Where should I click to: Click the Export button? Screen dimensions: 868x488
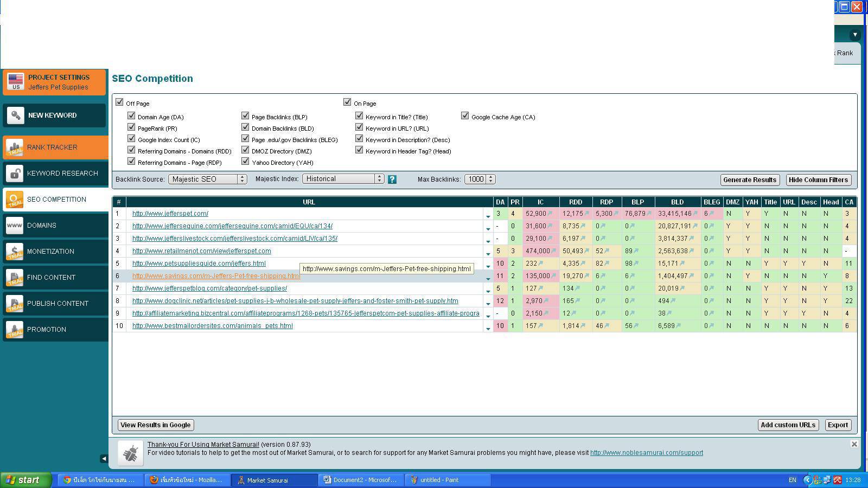[x=838, y=425]
